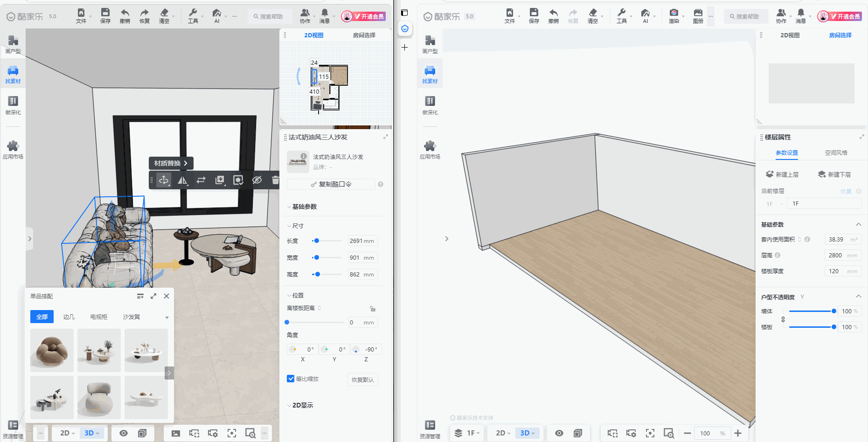Toggle the lock icon beside 离楼板距离
The height and width of the screenshot is (442, 868).
click(373, 309)
